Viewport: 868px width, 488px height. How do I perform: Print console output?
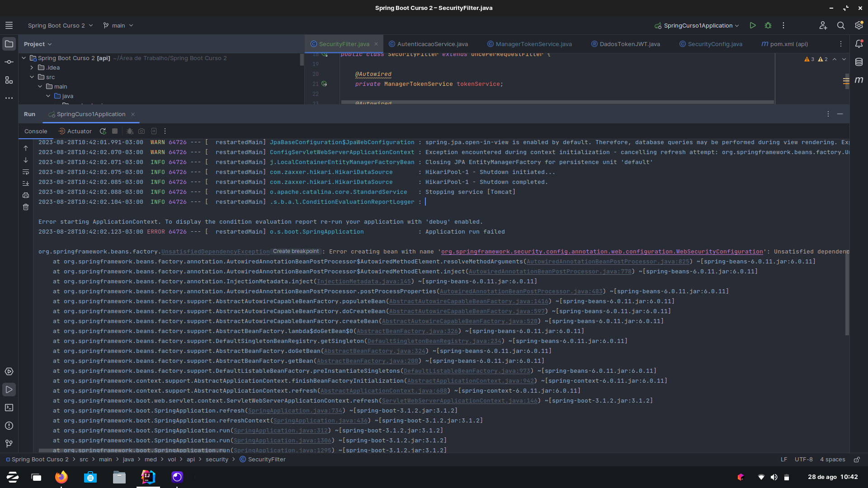(x=26, y=195)
